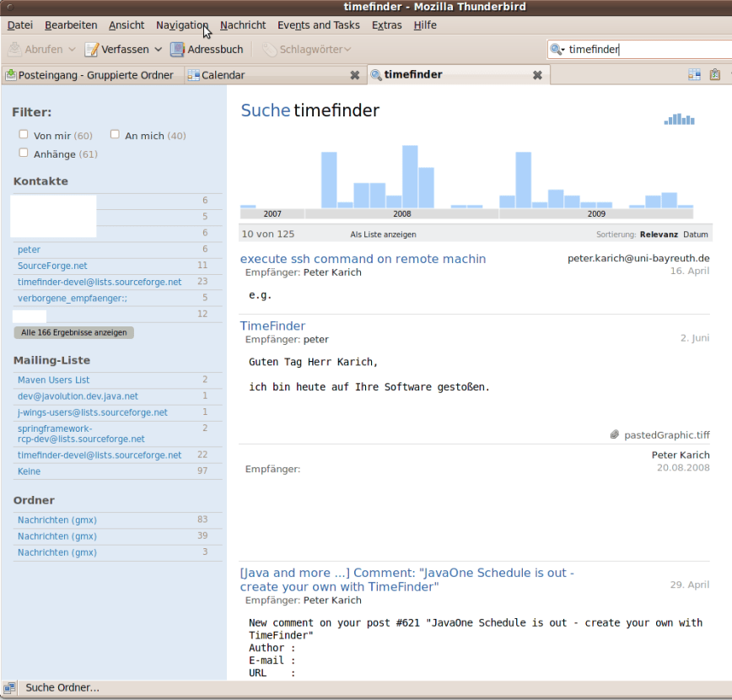Filter by the timefinder-devel mailing list under Mailing-Liste
Viewport: 732px width, 700px height.
tap(100, 455)
